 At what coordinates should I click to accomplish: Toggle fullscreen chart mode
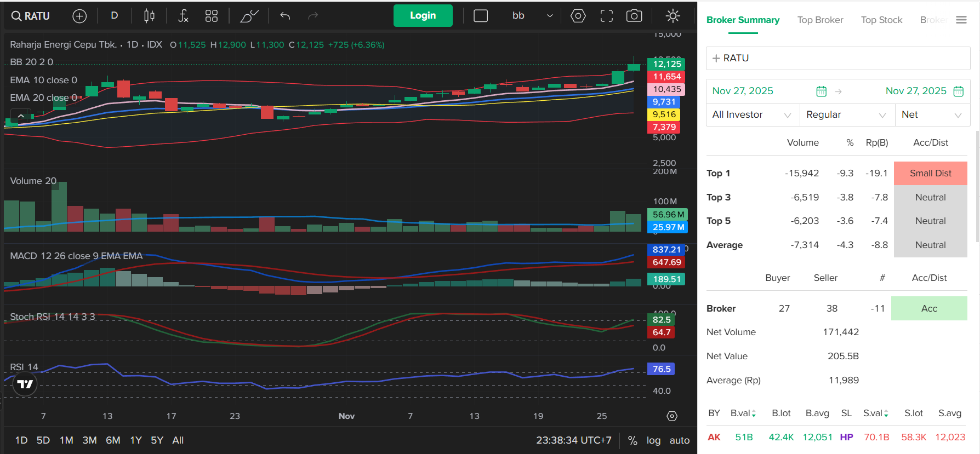click(x=607, y=16)
